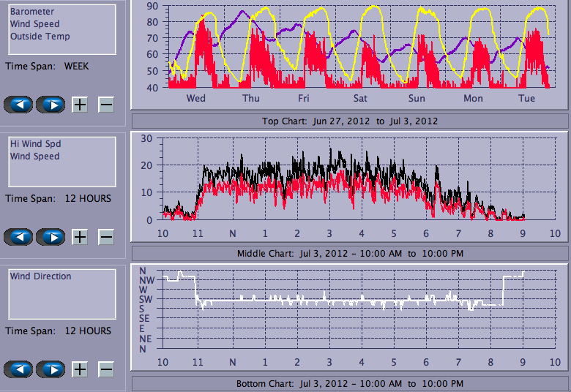Go back in time on the middle chart
The image size is (571, 392).
point(18,237)
